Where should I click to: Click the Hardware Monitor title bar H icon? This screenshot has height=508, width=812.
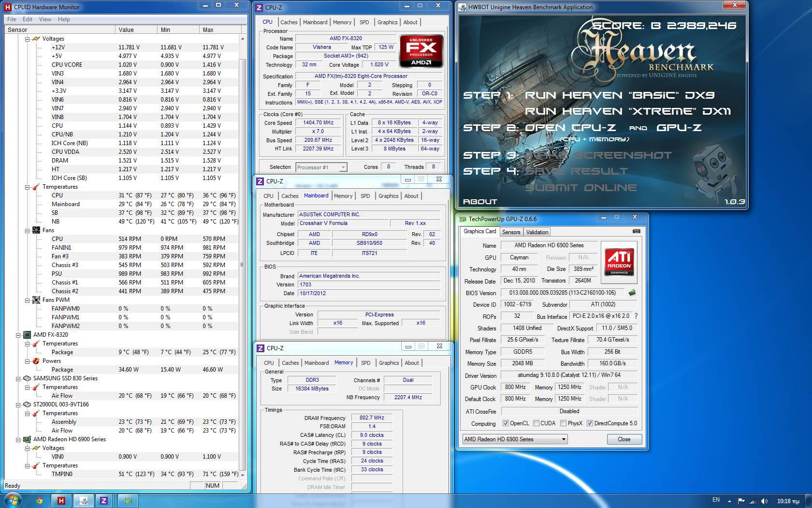pyautogui.click(x=7, y=7)
